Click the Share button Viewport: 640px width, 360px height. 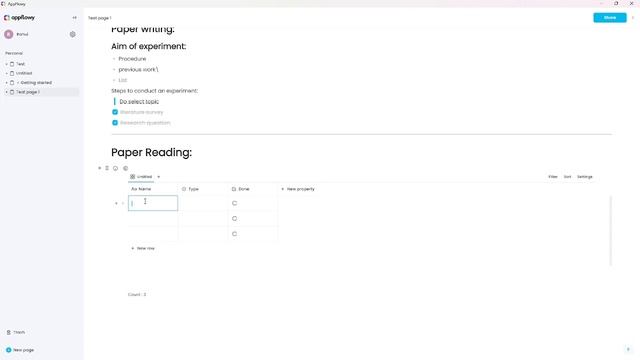610,18
